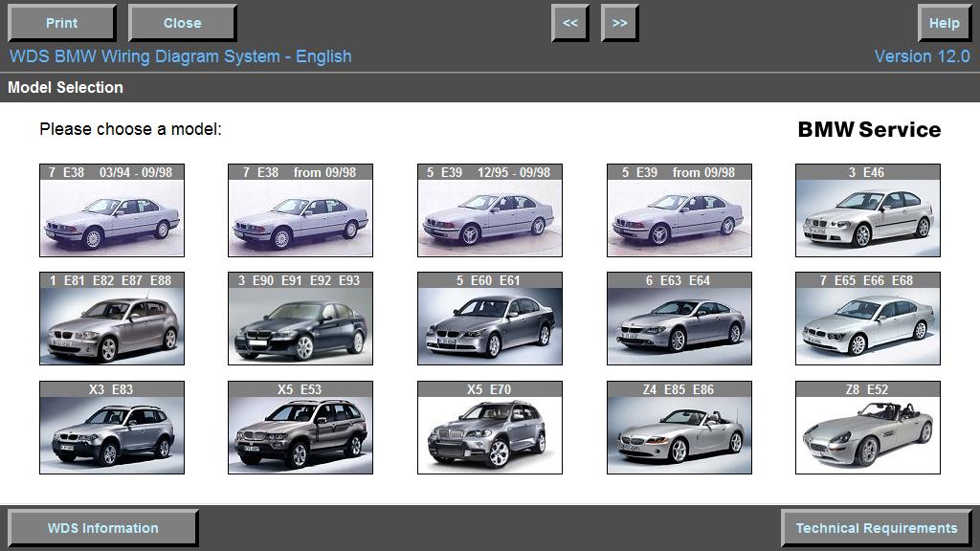
Task: Open WDS Information
Action: (103, 528)
